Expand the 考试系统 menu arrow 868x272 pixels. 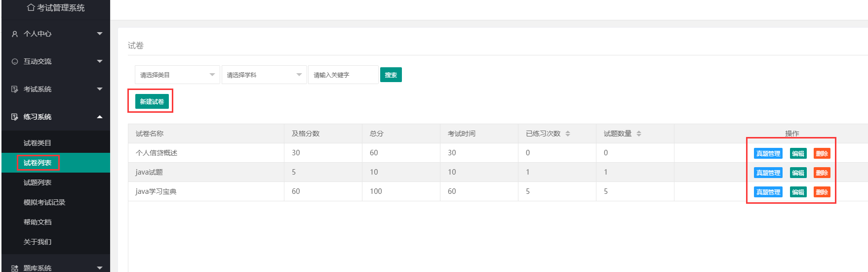(x=100, y=89)
